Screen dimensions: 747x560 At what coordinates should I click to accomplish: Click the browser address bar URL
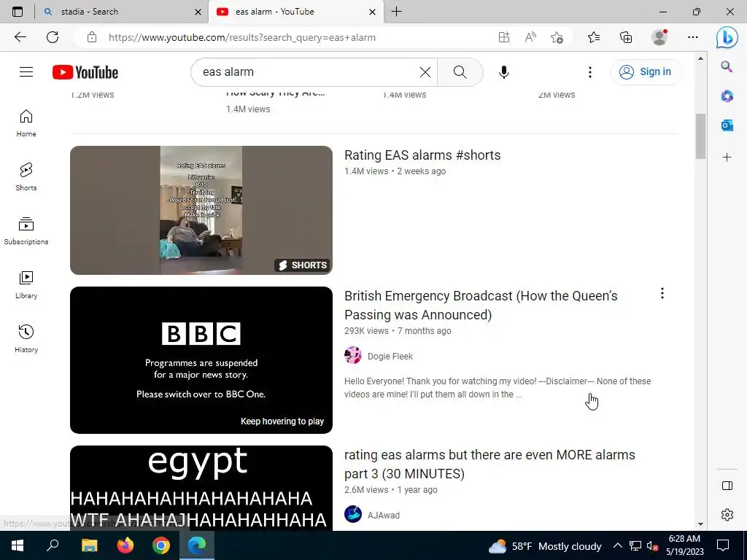(x=242, y=37)
